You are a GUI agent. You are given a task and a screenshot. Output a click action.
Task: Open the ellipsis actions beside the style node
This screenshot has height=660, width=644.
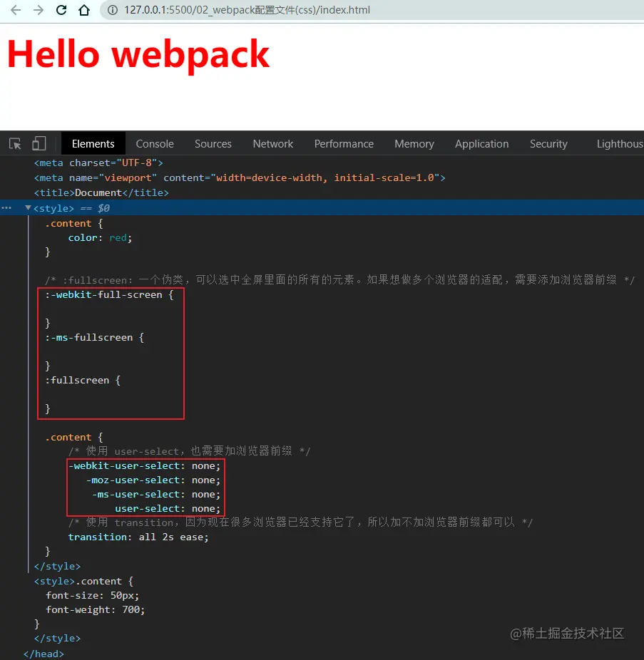click(x=6, y=208)
